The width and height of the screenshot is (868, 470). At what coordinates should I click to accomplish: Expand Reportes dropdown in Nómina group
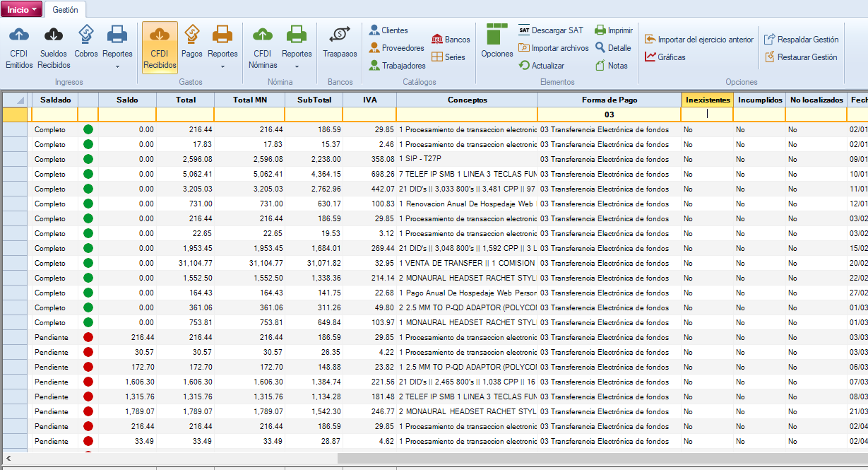[297, 66]
